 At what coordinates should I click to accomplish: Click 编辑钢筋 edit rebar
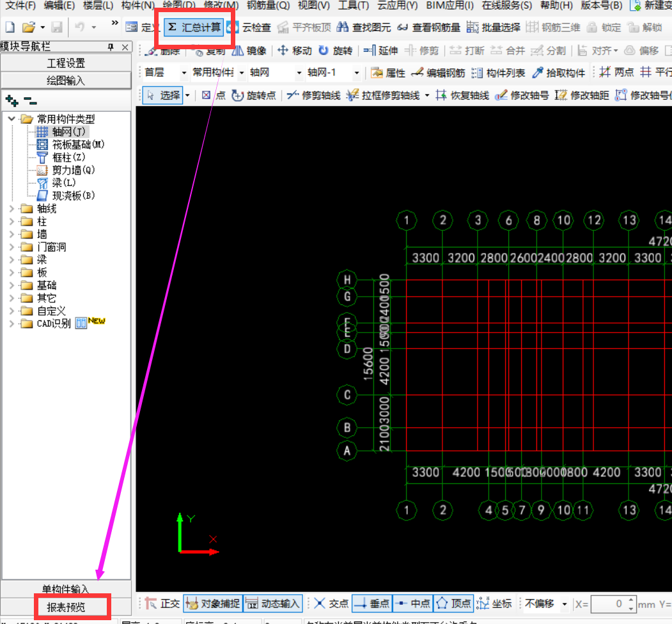pos(439,72)
